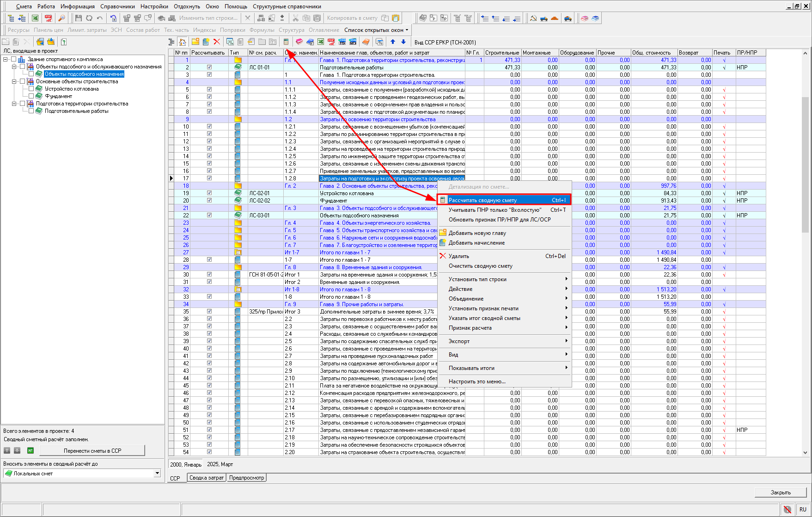The height and width of the screenshot is (517, 812).
Task: Click the Закрыть button
Action: 780,492
